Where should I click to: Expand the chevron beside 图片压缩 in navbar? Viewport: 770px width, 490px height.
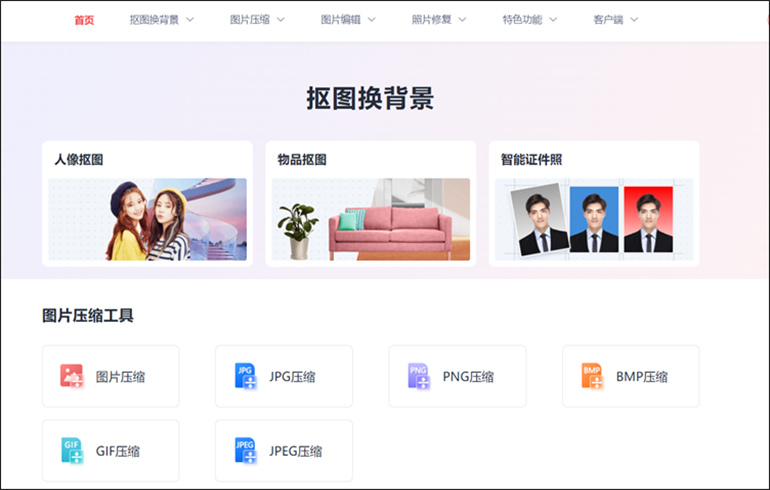[281, 20]
